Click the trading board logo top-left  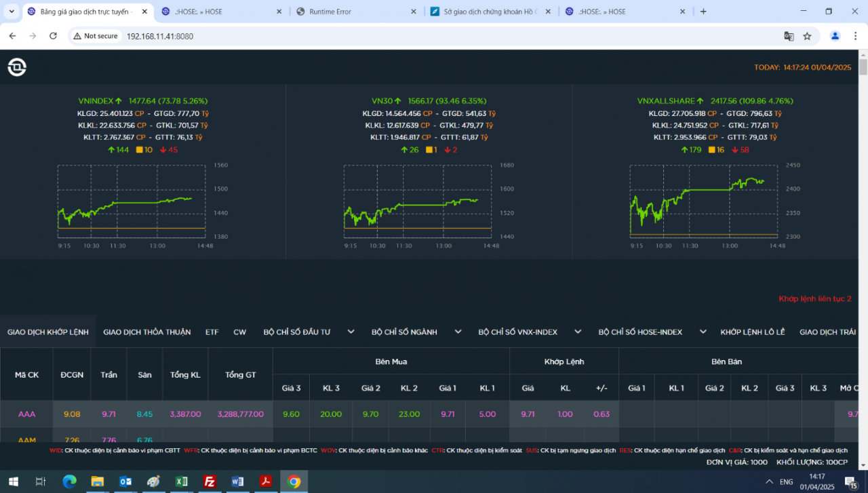(x=16, y=66)
